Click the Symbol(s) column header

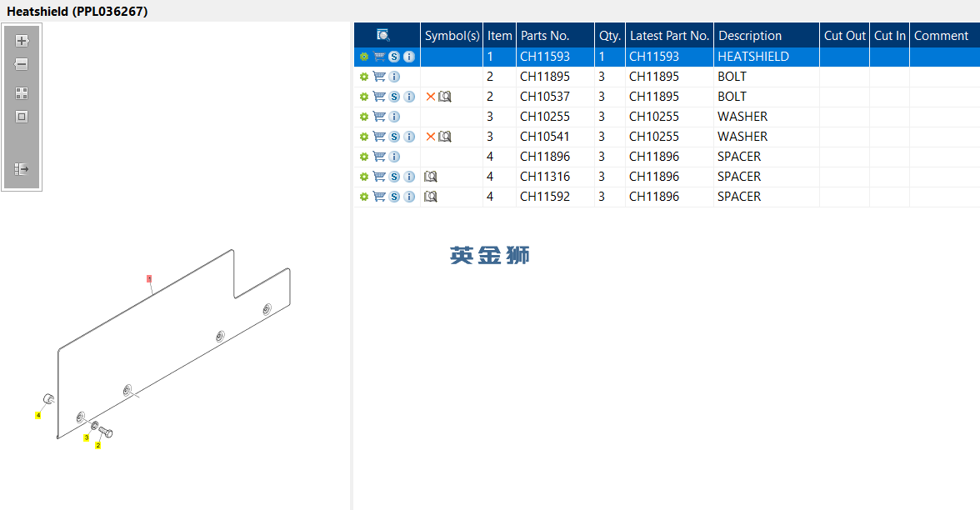(452, 36)
